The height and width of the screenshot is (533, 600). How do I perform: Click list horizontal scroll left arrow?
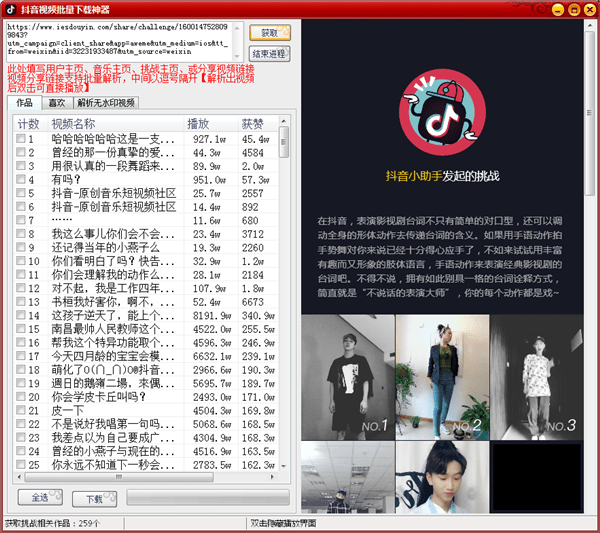click(x=19, y=477)
